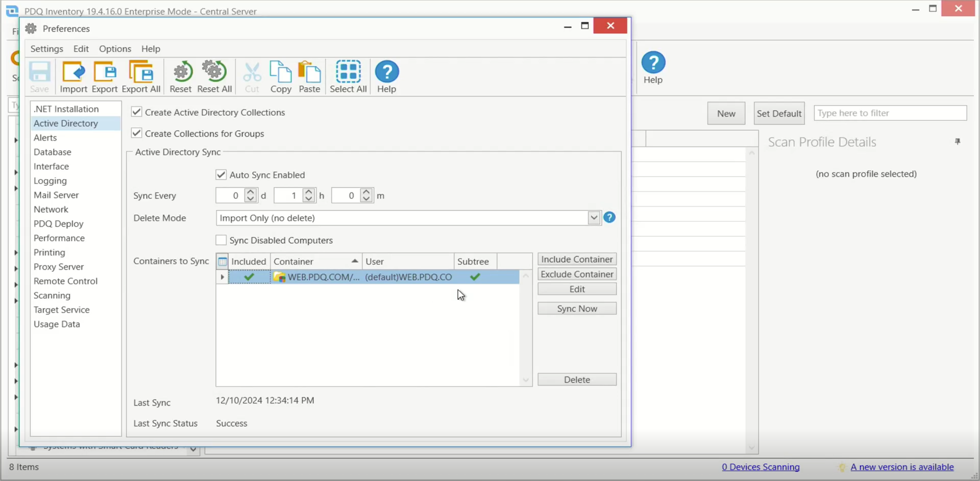Sort by the Container column header

pos(316,261)
